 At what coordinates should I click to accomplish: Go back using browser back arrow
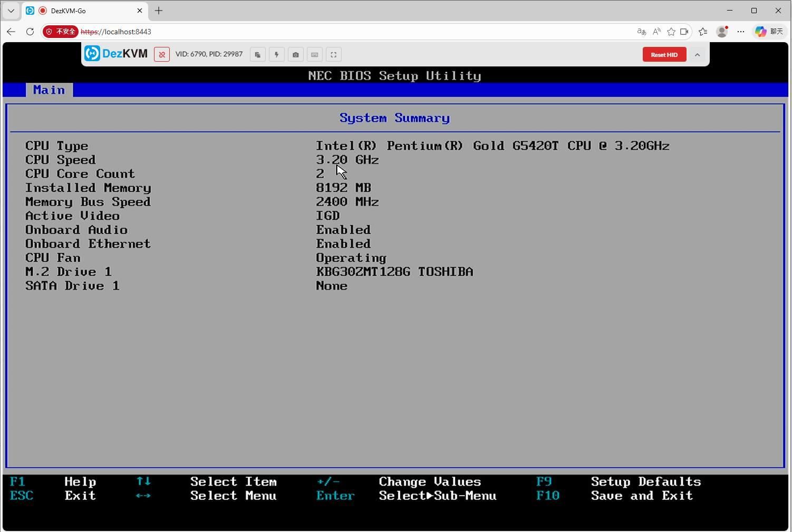tap(11, 32)
